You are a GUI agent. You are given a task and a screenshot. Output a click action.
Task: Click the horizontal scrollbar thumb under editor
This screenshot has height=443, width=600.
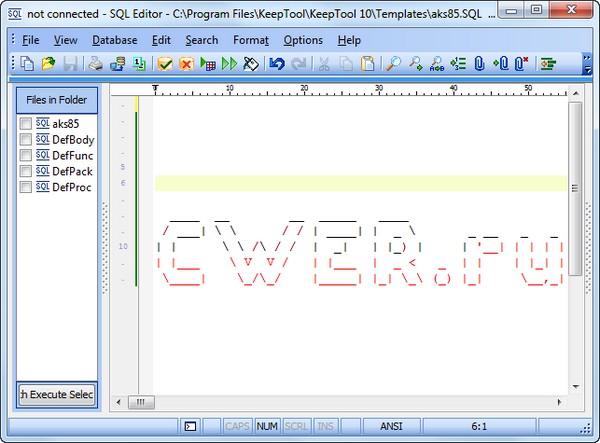[x=140, y=402]
